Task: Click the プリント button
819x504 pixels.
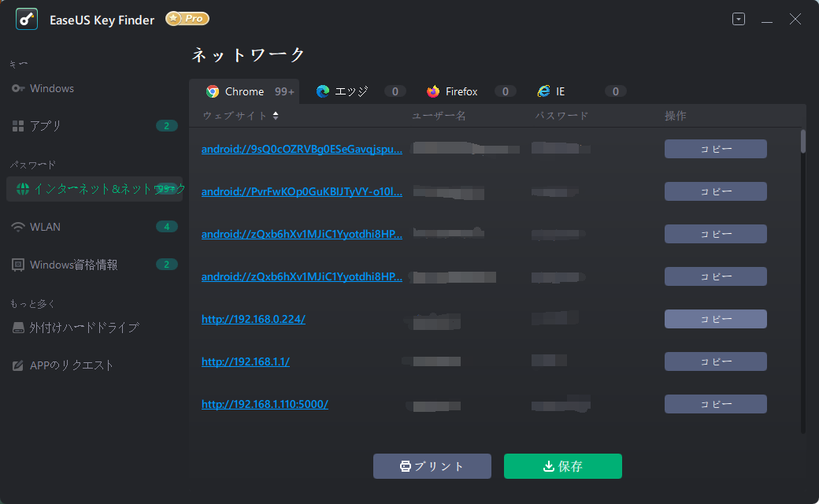Action: [x=432, y=466]
